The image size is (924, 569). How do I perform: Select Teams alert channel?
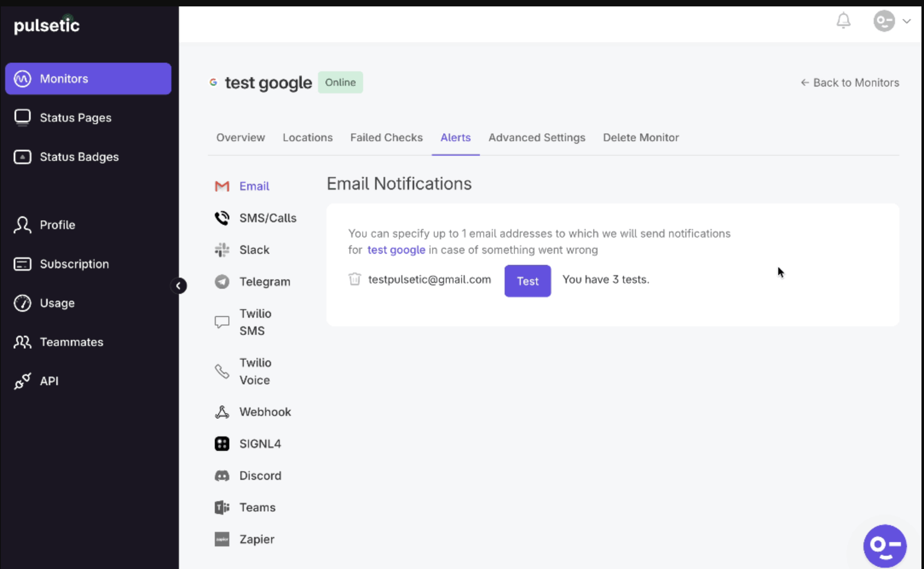point(257,507)
